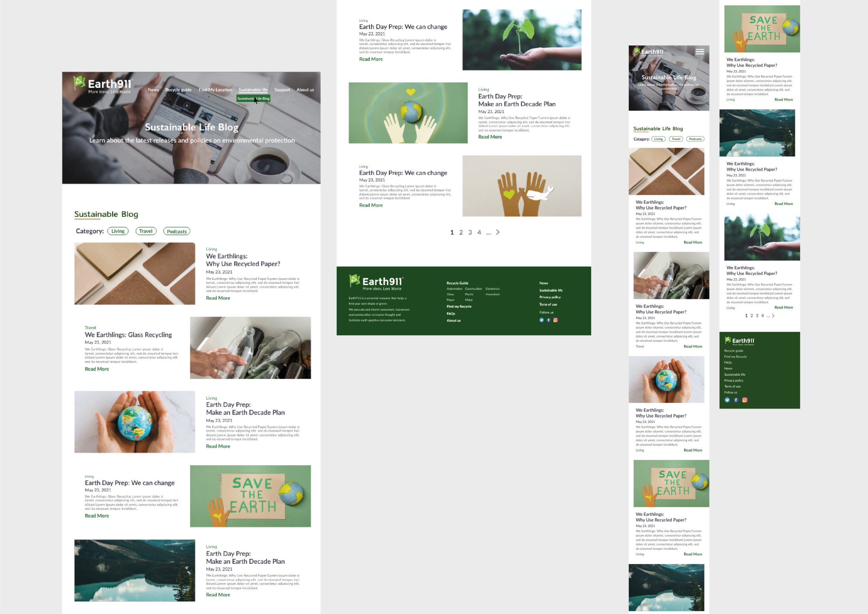Click next-page arrow in desktop pagination
The height and width of the screenshot is (614, 868).
tap(498, 232)
